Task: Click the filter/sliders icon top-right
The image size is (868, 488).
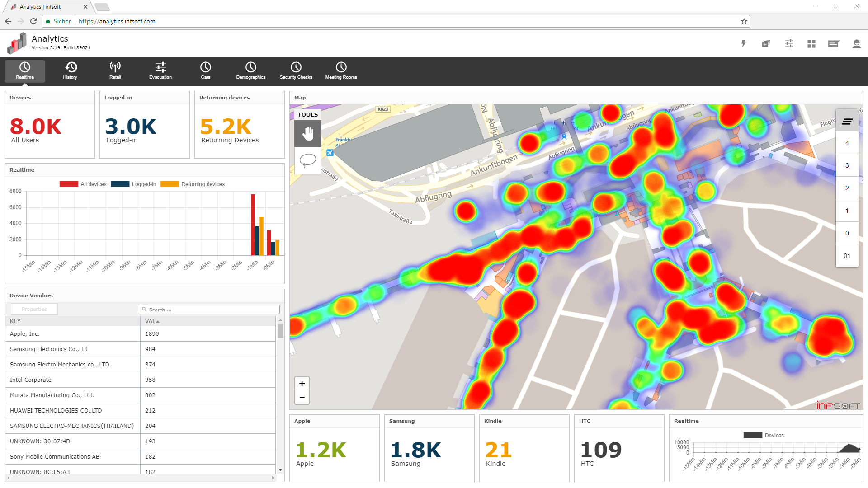Action: 789,43
